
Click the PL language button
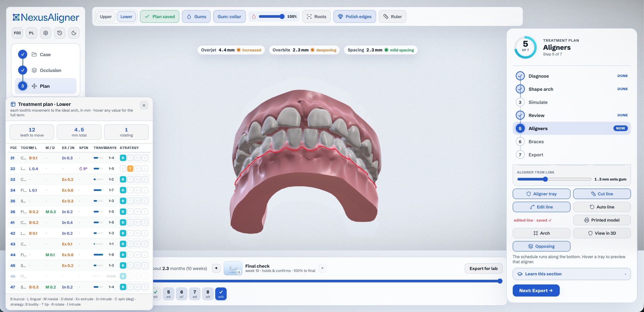[32, 33]
